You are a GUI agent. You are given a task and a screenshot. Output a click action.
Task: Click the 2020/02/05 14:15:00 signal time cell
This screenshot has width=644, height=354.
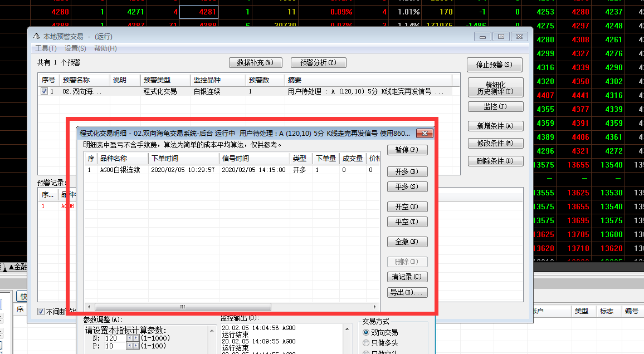click(x=253, y=170)
